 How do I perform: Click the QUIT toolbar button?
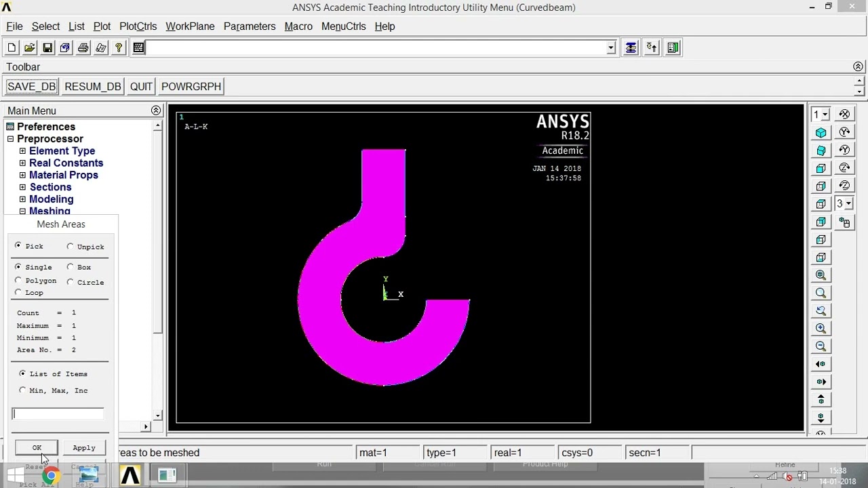141,86
